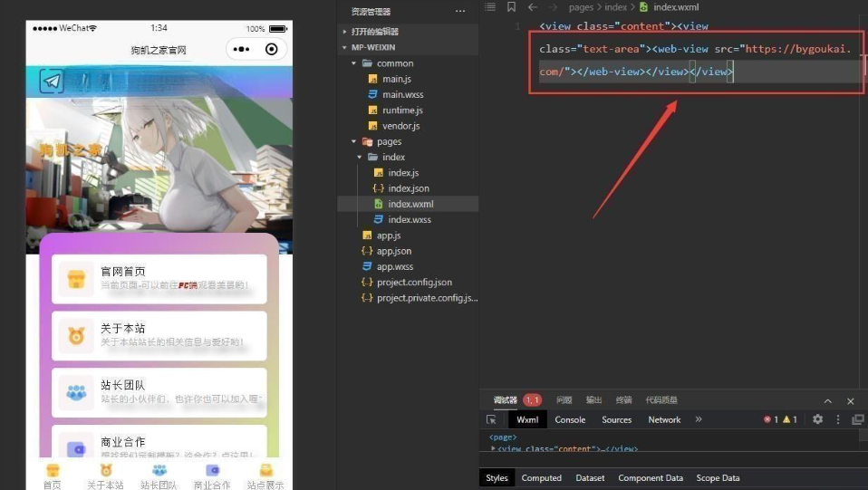The width and height of the screenshot is (868, 490).
Task: Open the mini program three-dots capsule menu
Action: coord(241,49)
